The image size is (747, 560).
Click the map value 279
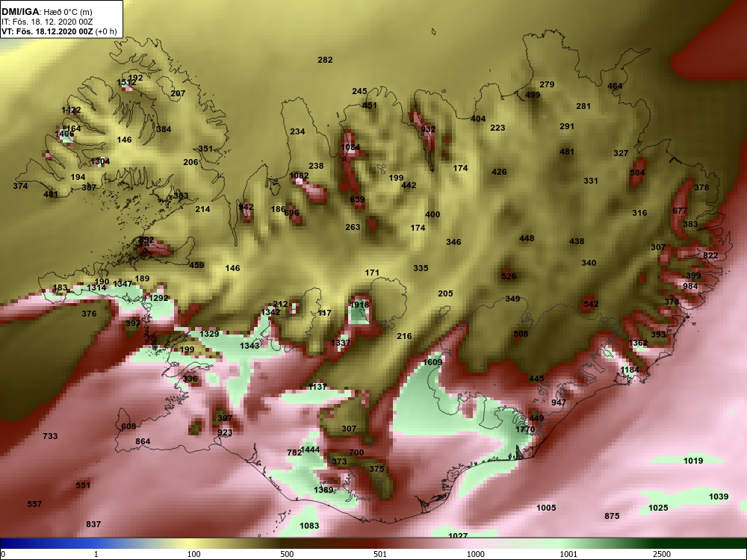[547, 85]
